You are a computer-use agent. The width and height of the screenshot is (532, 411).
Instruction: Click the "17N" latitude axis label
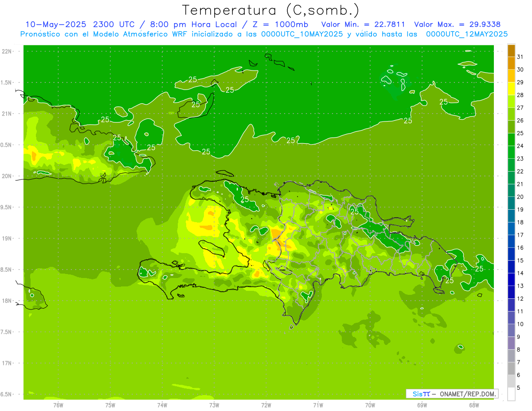click(x=7, y=363)
